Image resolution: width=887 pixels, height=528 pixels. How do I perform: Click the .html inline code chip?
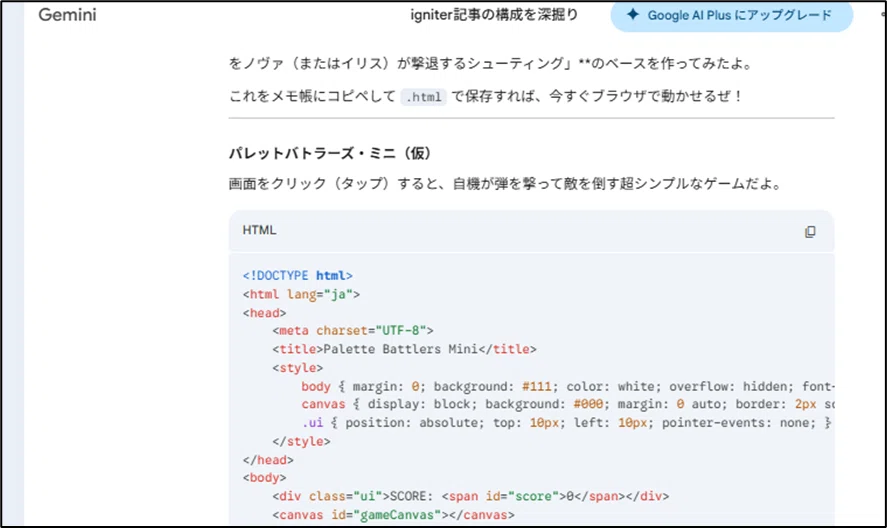coord(423,97)
